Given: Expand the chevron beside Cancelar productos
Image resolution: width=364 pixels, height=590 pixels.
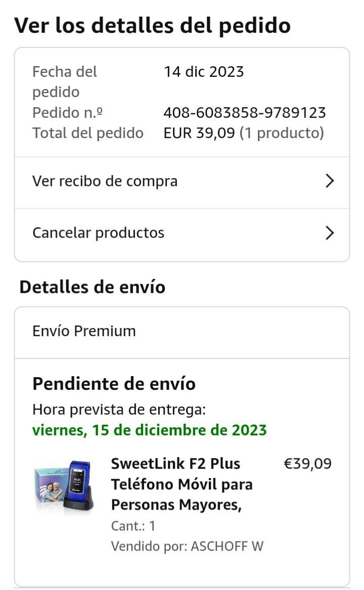Looking at the screenshot, I should pyautogui.click(x=330, y=233).
